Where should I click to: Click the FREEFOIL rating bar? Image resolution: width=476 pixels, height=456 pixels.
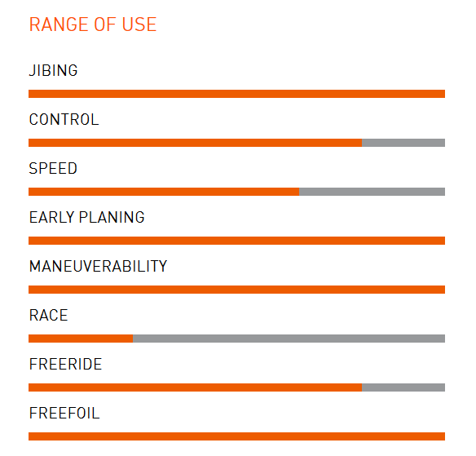[x=237, y=436]
